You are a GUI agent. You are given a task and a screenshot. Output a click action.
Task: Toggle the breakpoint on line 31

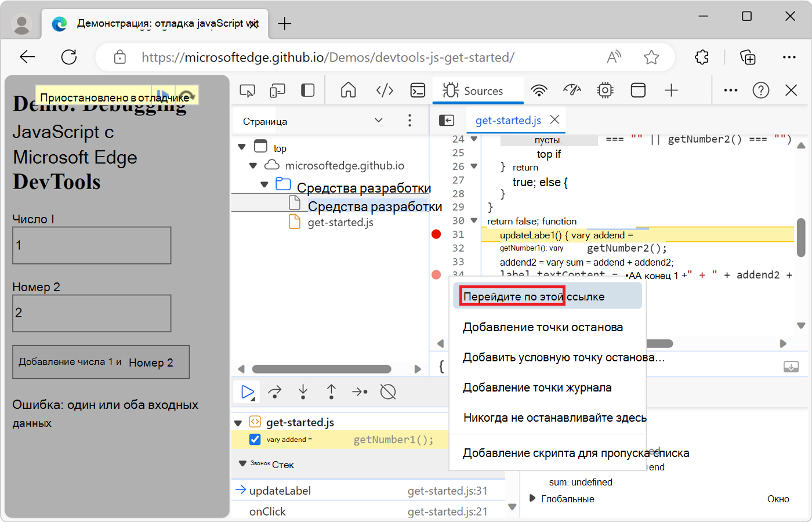pos(436,234)
